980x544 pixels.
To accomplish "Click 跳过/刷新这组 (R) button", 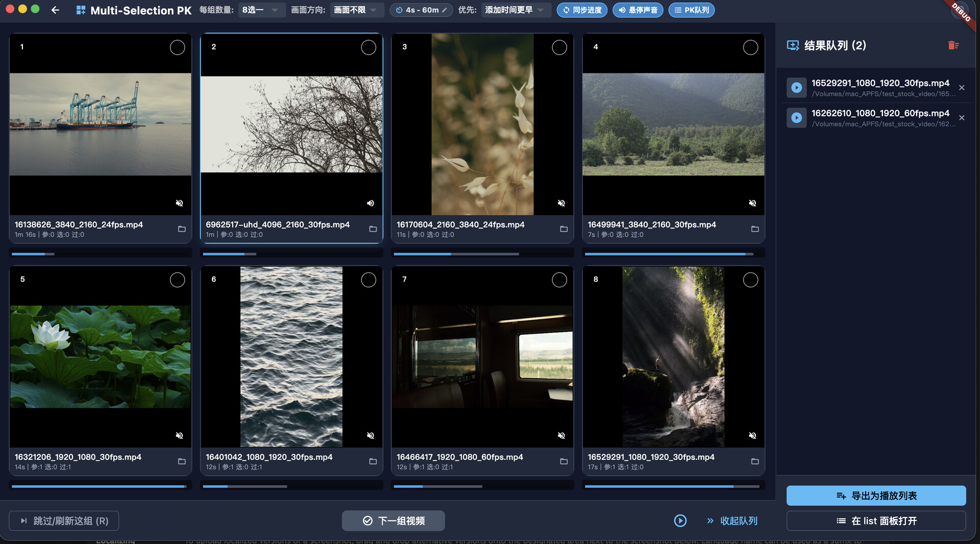I will pyautogui.click(x=64, y=521).
